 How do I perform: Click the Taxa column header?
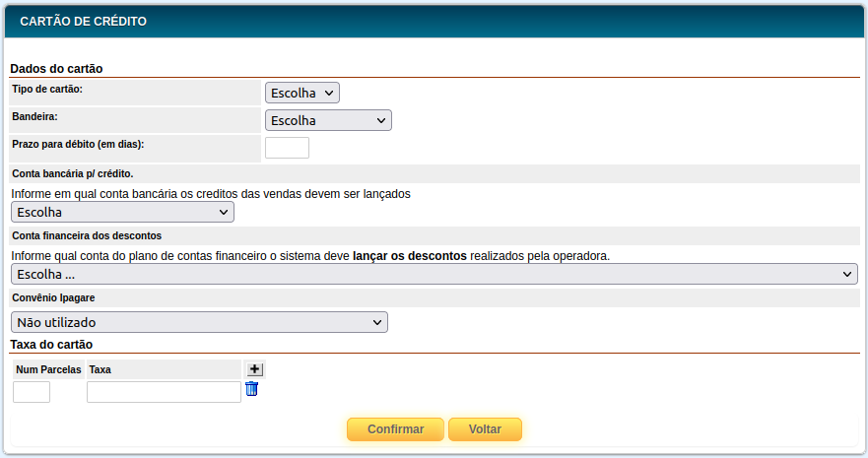pos(100,369)
